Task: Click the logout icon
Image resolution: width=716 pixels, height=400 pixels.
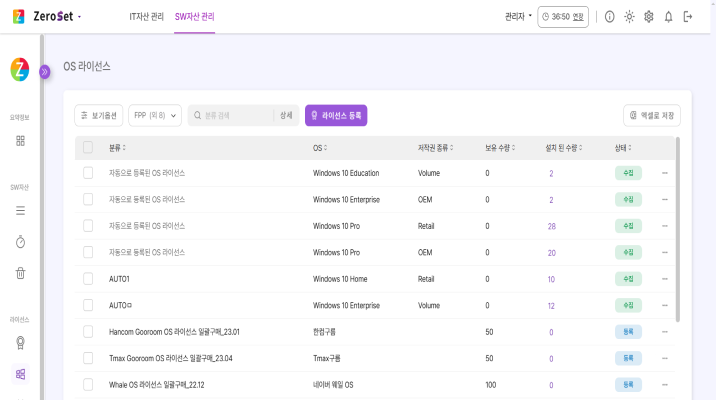Action: coord(688,17)
